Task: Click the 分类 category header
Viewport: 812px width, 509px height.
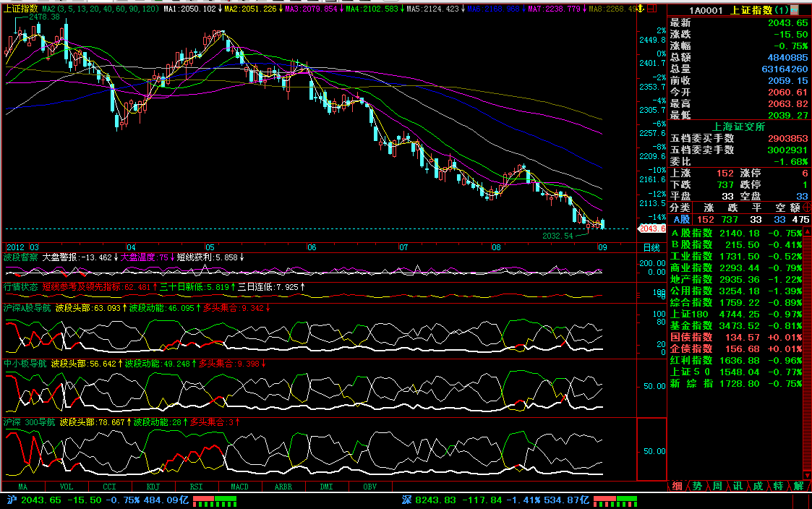Action: (680, 208)
